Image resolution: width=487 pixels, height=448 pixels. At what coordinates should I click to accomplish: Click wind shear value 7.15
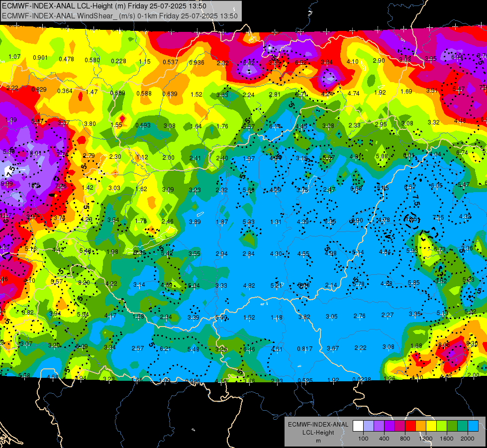438,218
